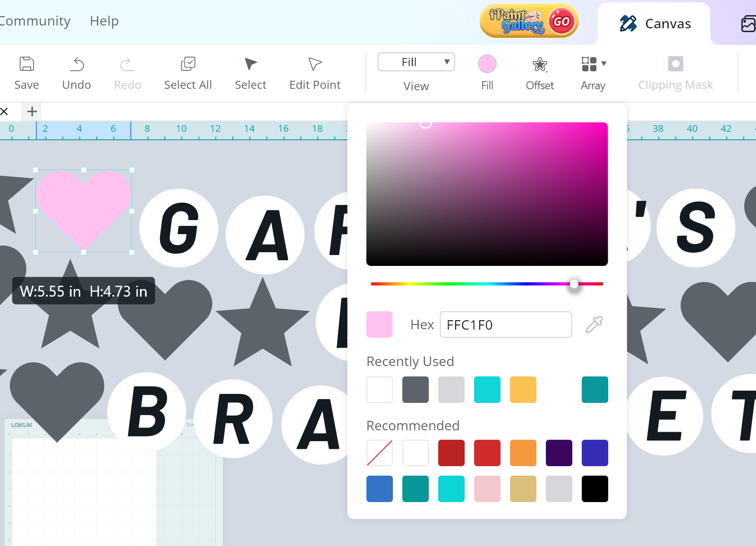
Task: Open the Help menu
Action: (104, 21)
